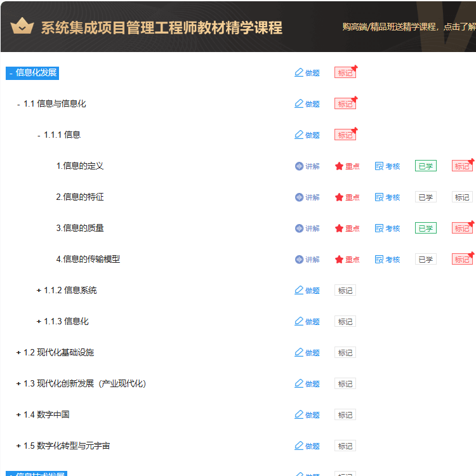Click 重点 star icon for 2.信息的特征
The width and height of the screenshot is (476, 476).
[340, 197]
